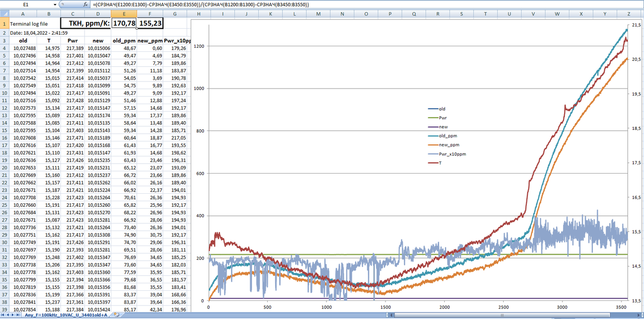The image size is (644, 319).
Task: Select column B header
Action: coord(48,14)
